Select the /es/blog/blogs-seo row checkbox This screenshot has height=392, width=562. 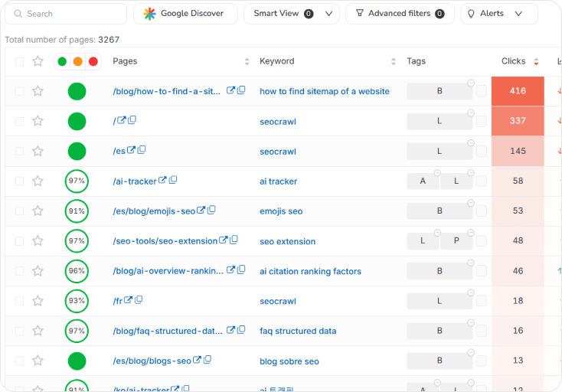tap(19, 361)
